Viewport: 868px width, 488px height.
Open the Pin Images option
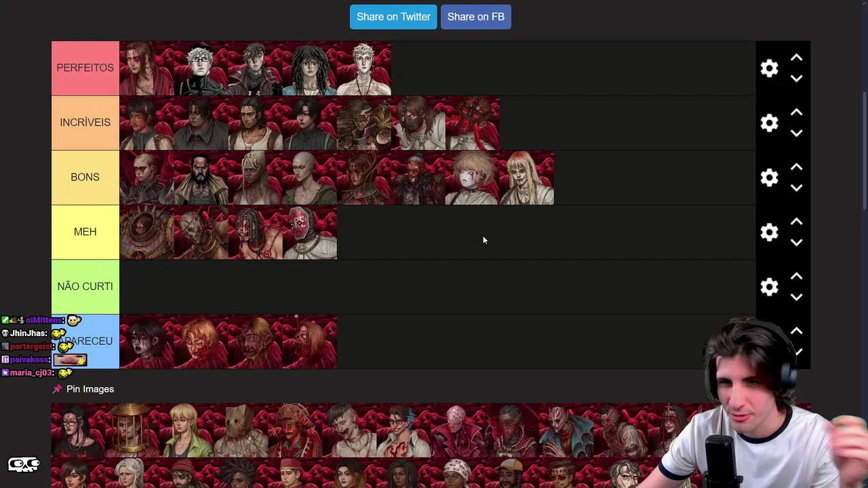click(x=83, y=389)
